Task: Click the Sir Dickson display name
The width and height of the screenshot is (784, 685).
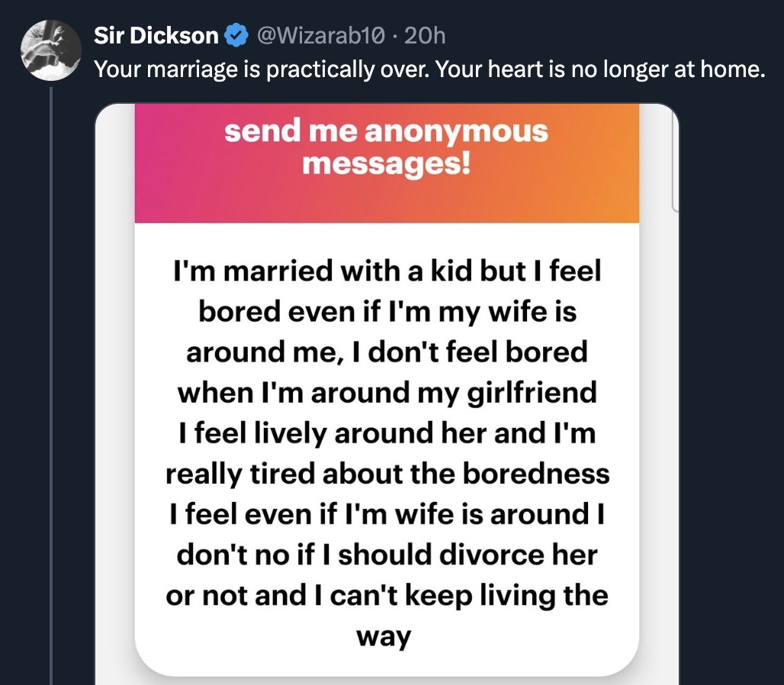Action: (156, 35)
